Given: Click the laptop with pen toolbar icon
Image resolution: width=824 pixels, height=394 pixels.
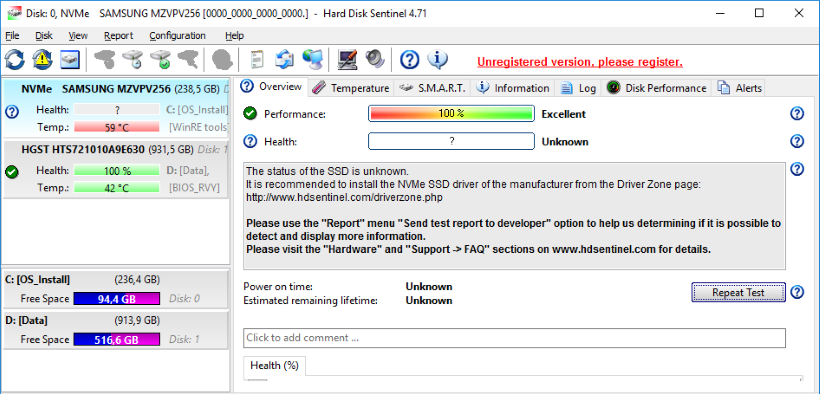Looking at the screenshot, I should pos(347,60).
